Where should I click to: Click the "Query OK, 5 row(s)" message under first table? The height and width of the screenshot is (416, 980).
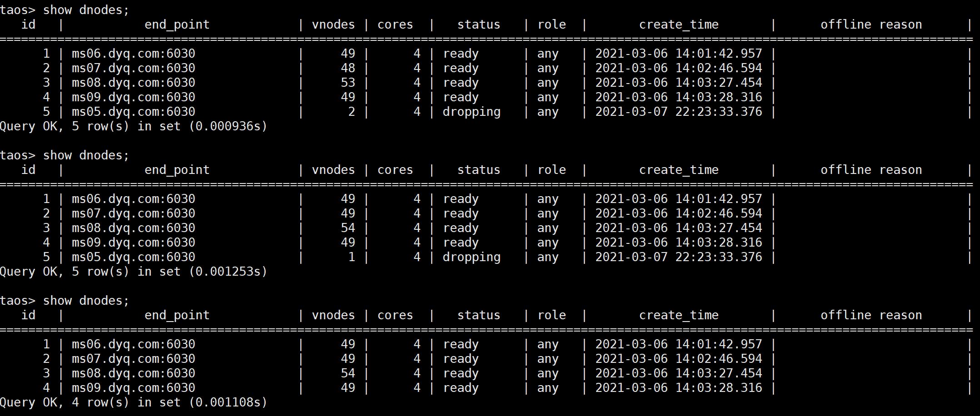134,126
